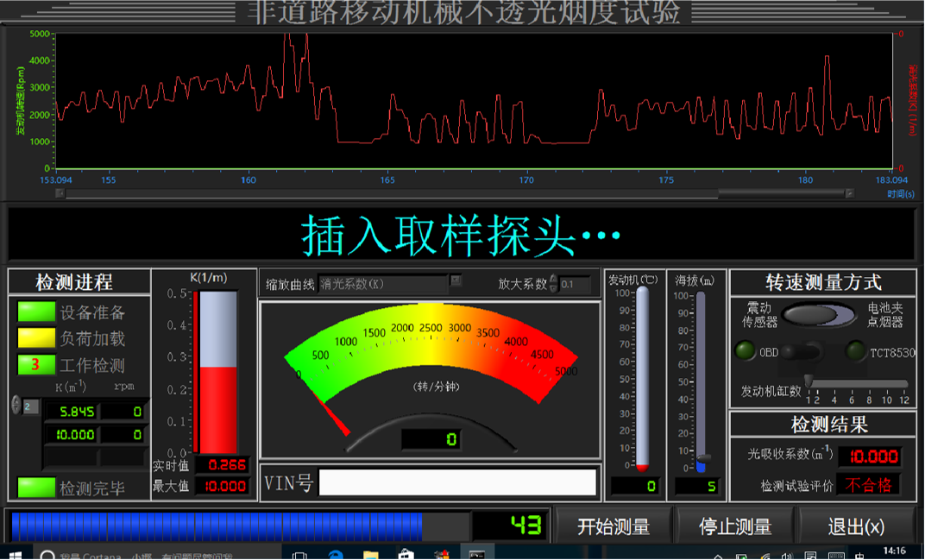925x560 pixels.
Task: Flip the OBD / TCT8530 slide switch
Action: 808,351
